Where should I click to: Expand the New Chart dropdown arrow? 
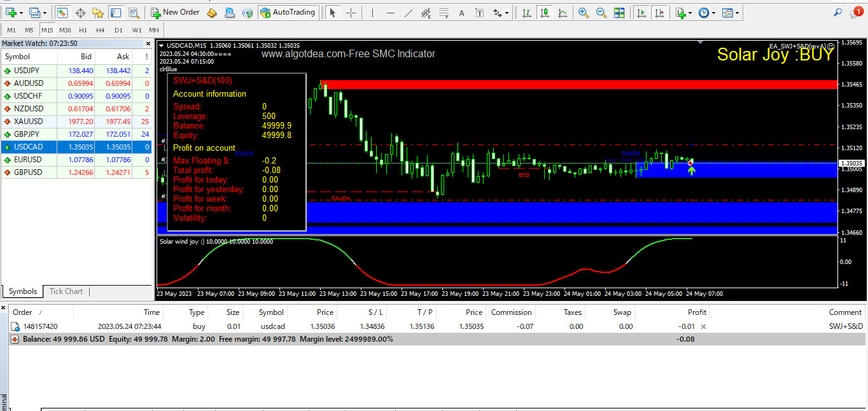(x=22, y=13)
